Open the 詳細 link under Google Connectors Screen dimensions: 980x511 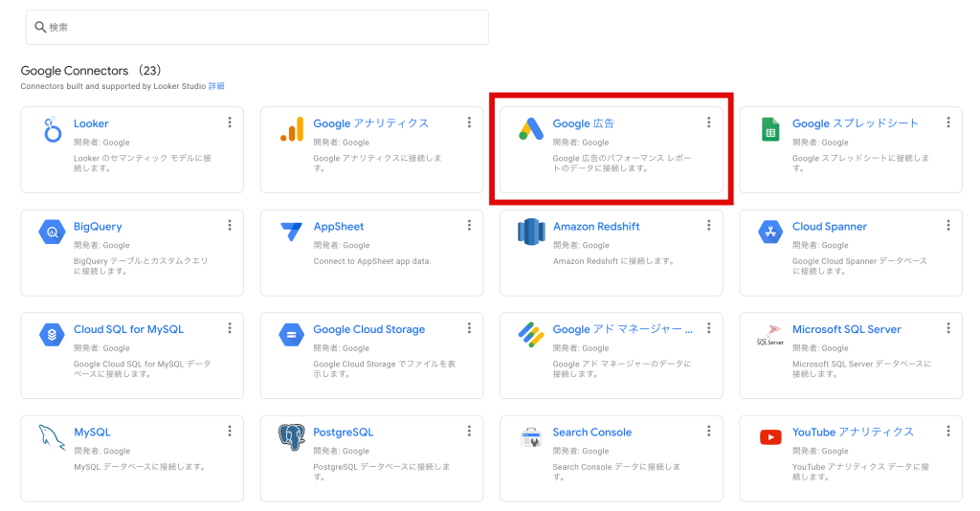[216, 86]
